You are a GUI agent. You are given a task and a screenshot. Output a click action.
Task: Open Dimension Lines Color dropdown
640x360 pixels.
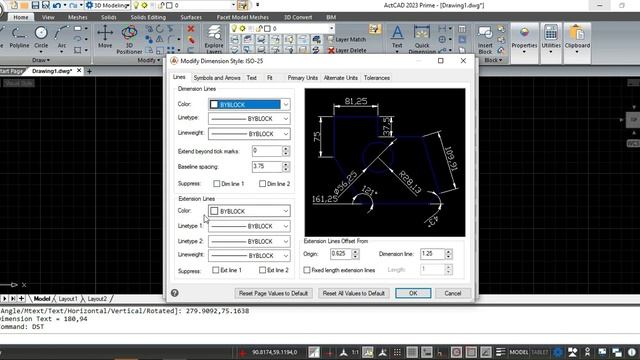[249, 104]
